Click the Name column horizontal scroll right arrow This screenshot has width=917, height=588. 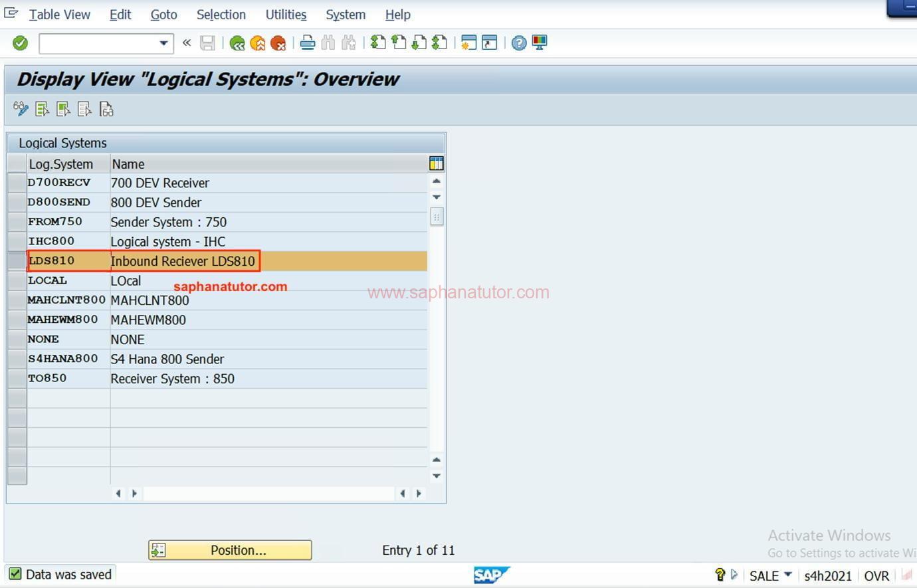(419, 494)
